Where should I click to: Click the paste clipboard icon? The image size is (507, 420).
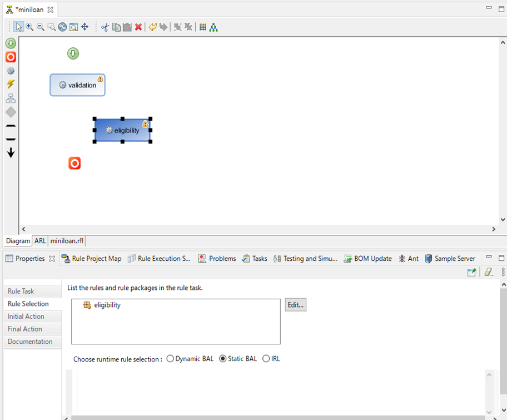127,27
